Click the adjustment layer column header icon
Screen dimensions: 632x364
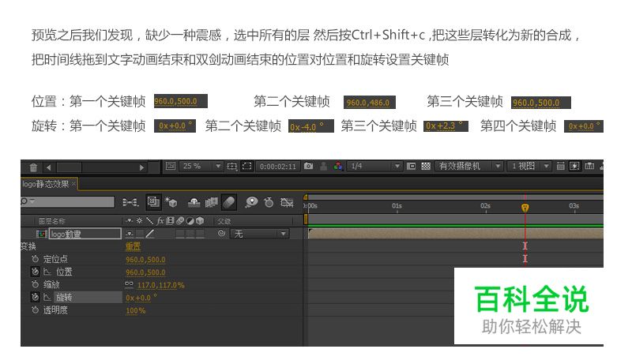[190, 220]
